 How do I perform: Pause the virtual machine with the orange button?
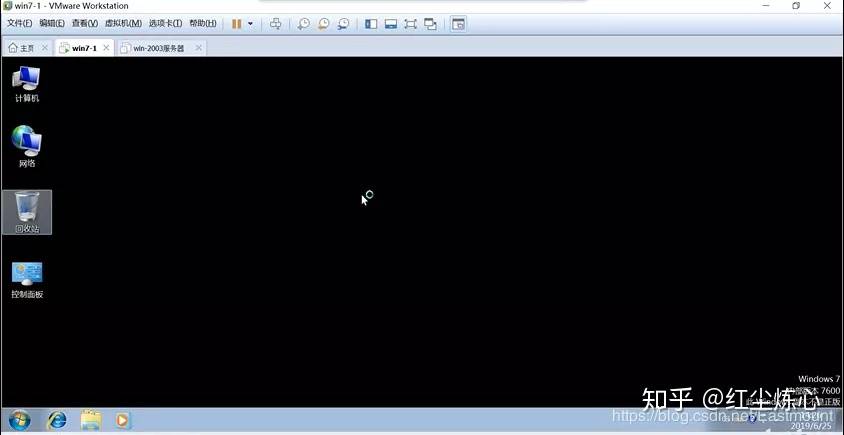point(236,24)
